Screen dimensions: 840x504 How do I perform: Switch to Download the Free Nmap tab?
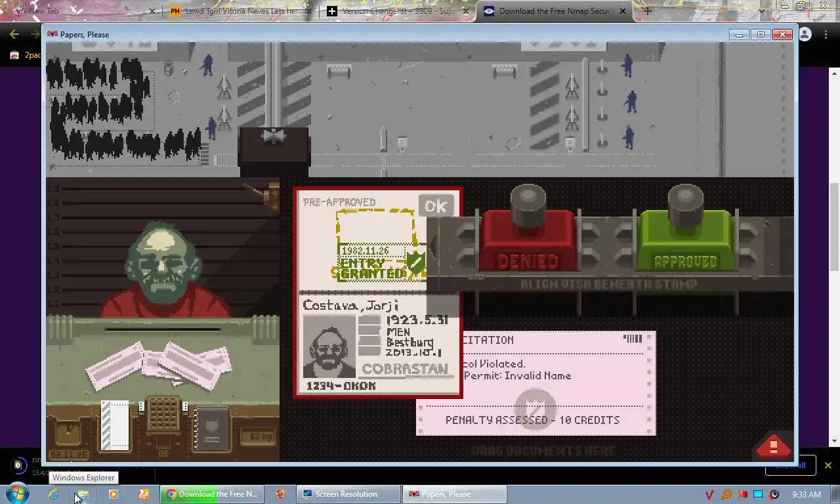[555, 11]
